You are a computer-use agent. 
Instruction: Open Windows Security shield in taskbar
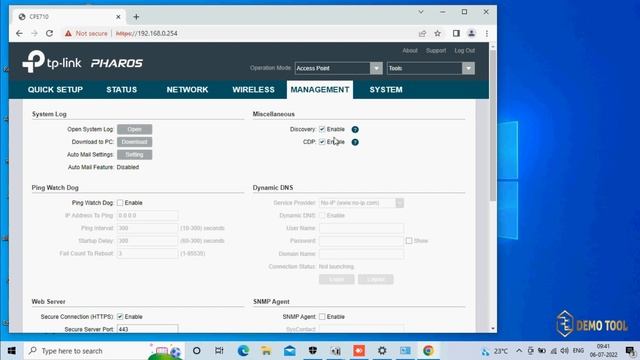tap(313, 351)
